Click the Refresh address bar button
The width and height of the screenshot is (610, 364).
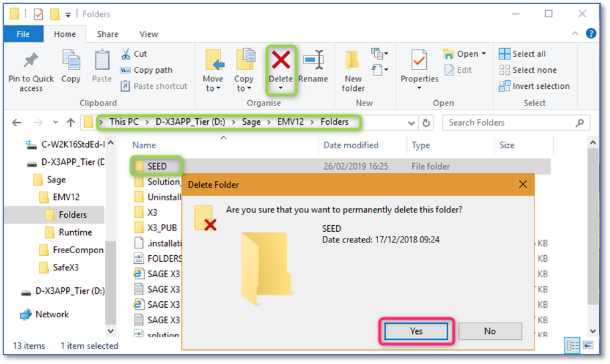click(426, 123)
